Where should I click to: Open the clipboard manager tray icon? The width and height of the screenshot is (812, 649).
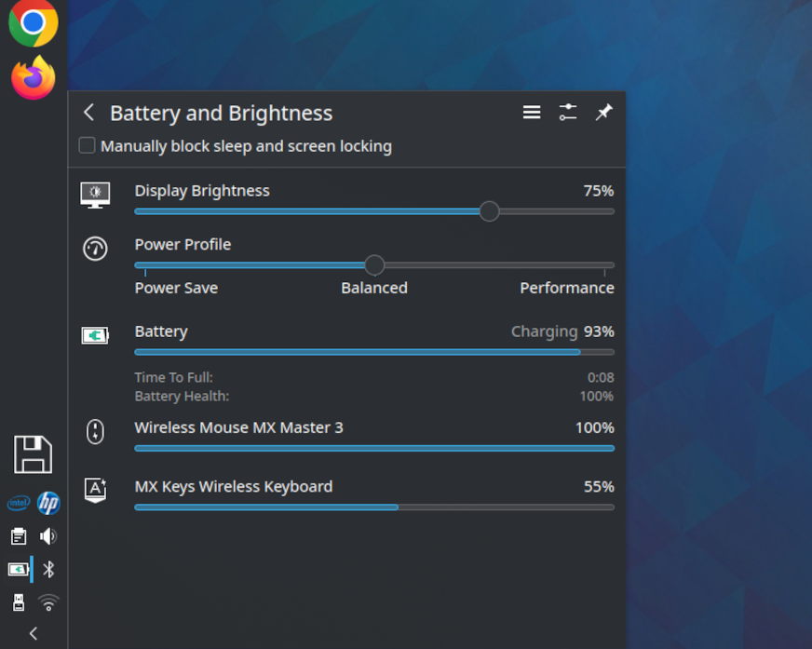(18, 535)
